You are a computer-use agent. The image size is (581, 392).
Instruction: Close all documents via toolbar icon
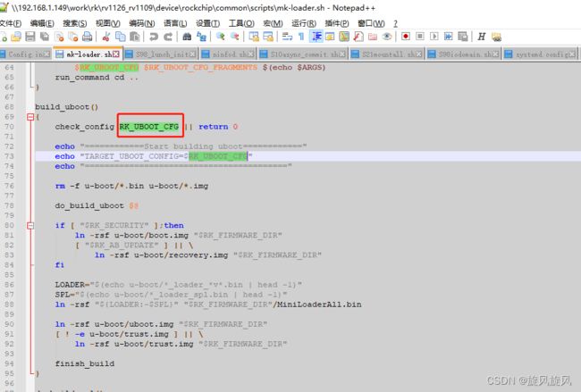(73, 37)
